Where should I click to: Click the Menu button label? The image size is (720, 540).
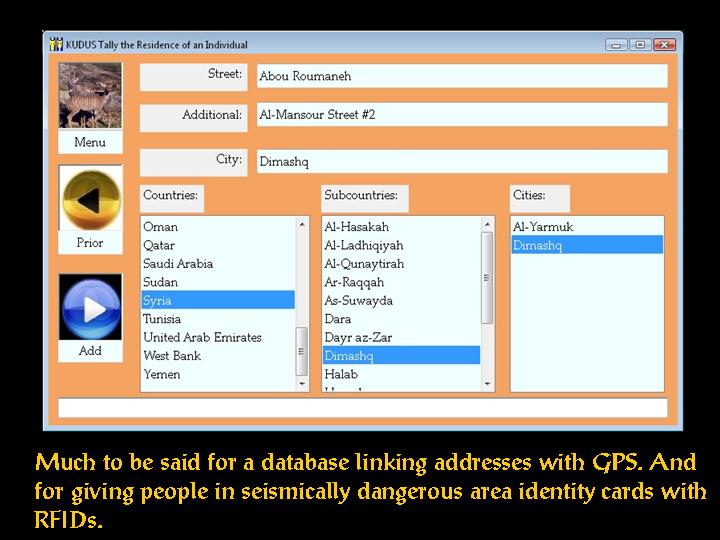pos(90,143)
